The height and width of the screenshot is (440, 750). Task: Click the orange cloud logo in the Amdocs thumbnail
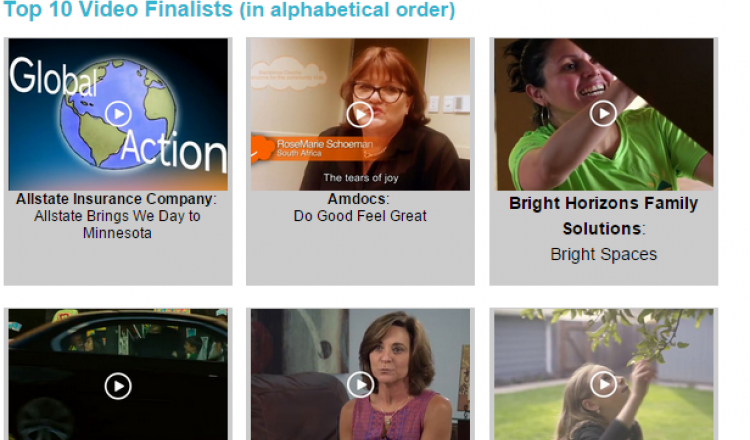coord(287,75)
